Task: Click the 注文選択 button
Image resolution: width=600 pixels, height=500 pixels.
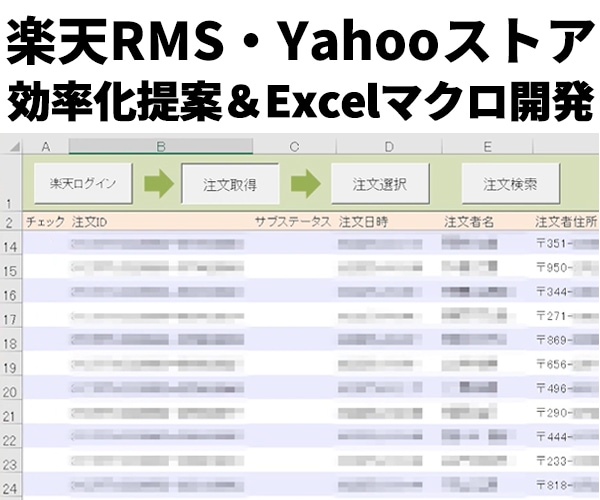Action: 380,184
